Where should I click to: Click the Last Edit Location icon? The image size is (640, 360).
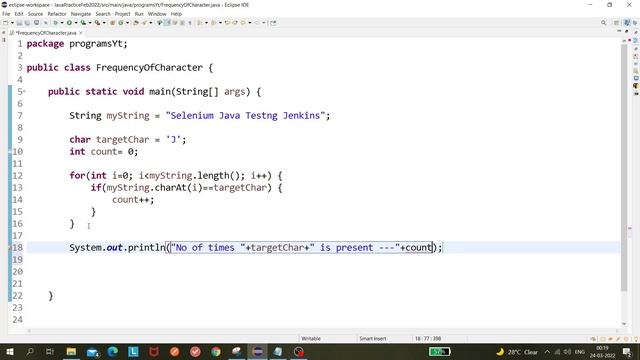(228, 23)
